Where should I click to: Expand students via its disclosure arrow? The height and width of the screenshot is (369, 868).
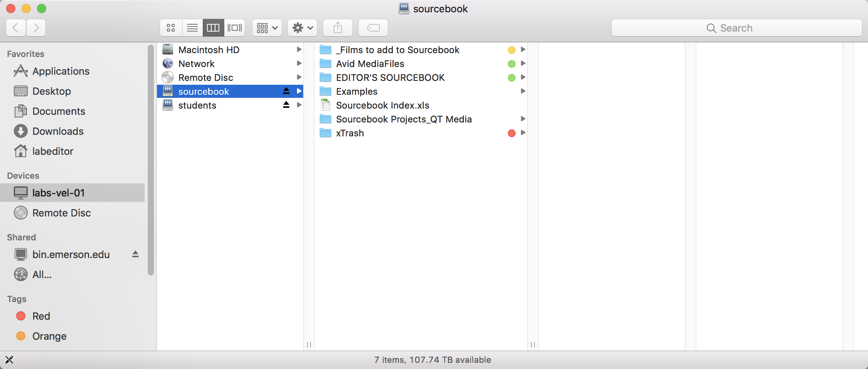tap(299, 105)
